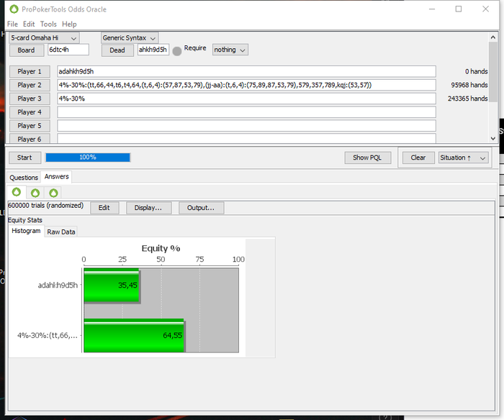Click the "600000 trials (randomized)" text
Screen dimensions: 504x420
tap(45, 206)
